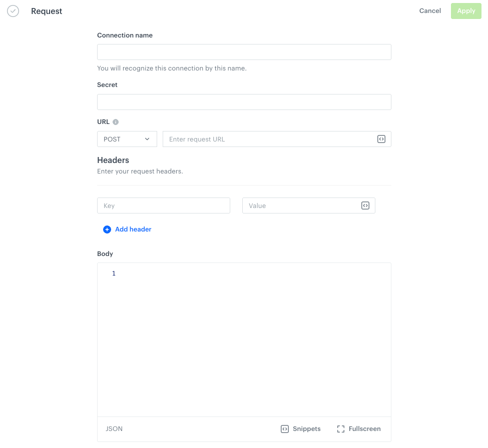Click the Connection name input field
Image resolution: width=488 pixels, height=448 pixels.
[x=244, y=51]
